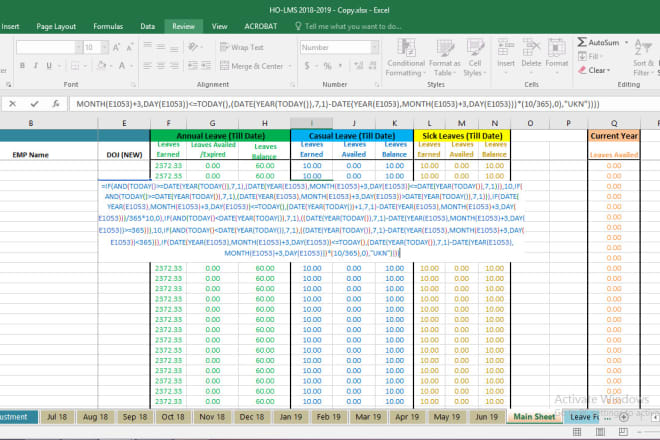
Task: Align text left
Action: pos(147,66)
